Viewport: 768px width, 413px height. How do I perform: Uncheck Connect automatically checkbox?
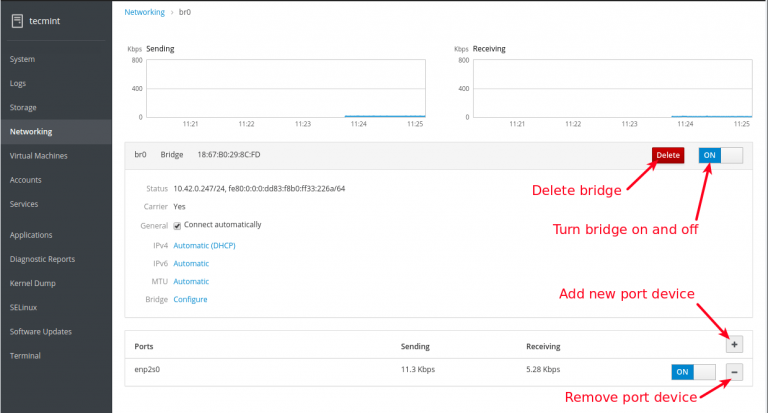tap(177, 225)
